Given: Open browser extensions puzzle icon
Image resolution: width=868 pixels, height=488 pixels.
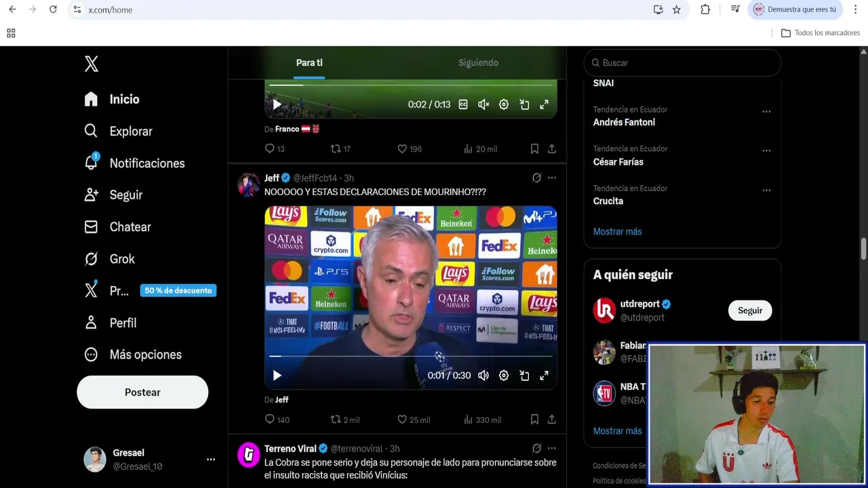Looking at the screenshot, I should (x=705, y=9).
